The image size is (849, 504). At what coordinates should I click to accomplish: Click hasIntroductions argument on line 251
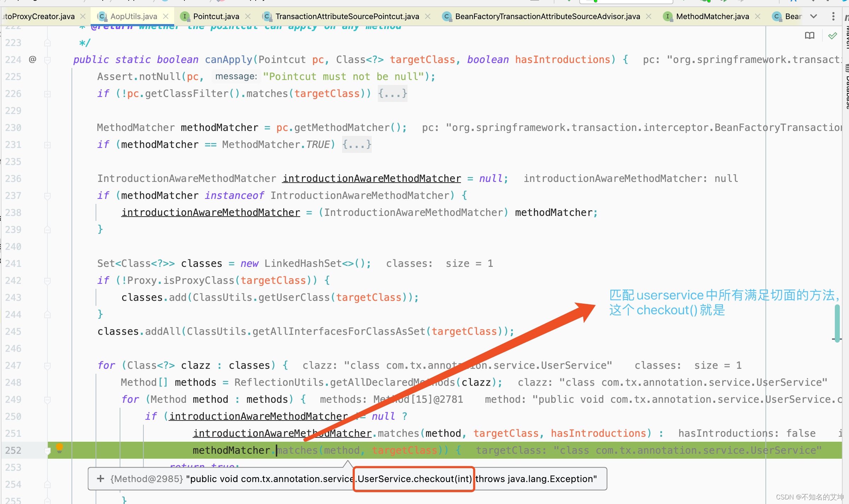pyautogui.click(x=598, y=433)
